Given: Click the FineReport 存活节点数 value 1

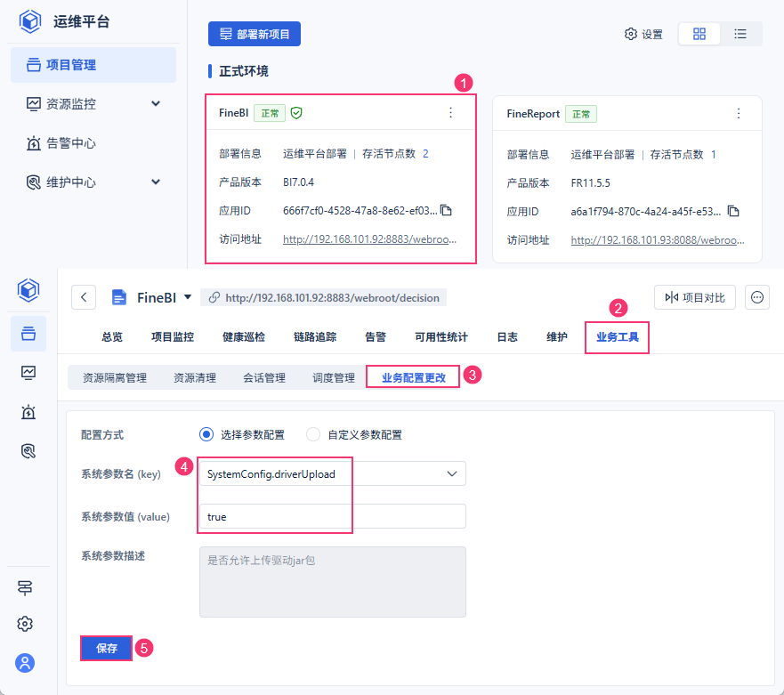Looking at the screenshot, I should 714,155.
